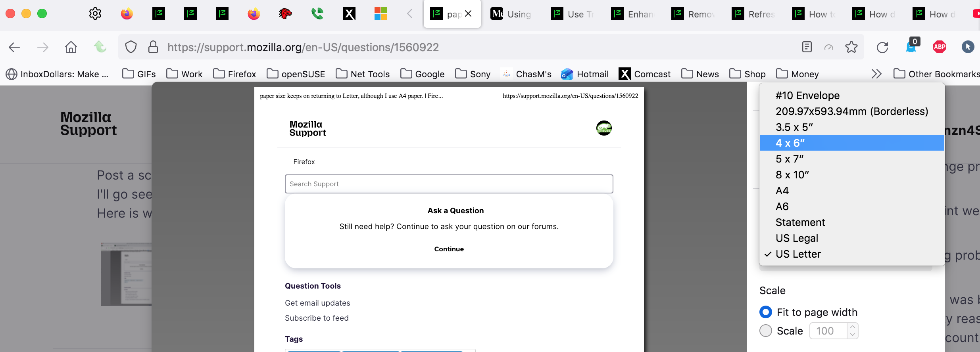Click the back navigation arrow

tap(14, 48)
